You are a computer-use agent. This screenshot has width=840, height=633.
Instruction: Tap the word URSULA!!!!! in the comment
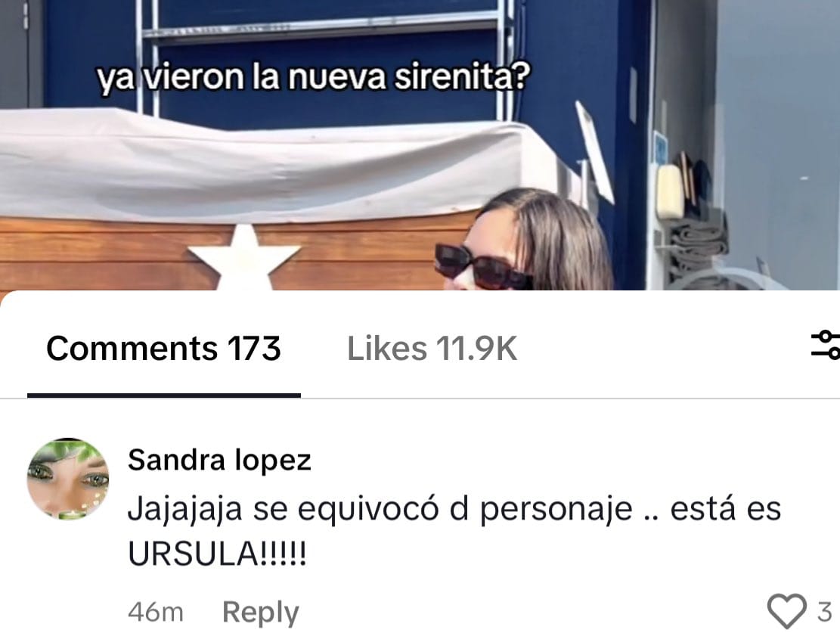[217, 553]
